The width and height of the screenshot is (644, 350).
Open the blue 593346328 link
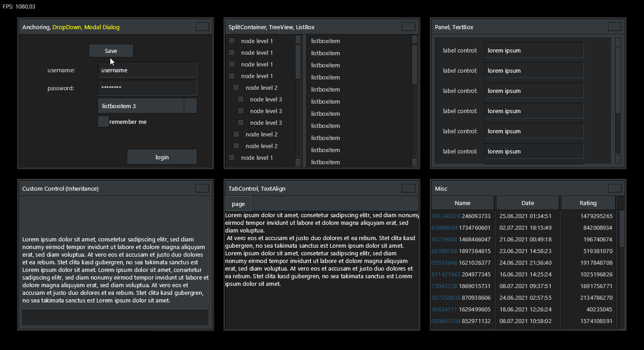tap(446, 216)
